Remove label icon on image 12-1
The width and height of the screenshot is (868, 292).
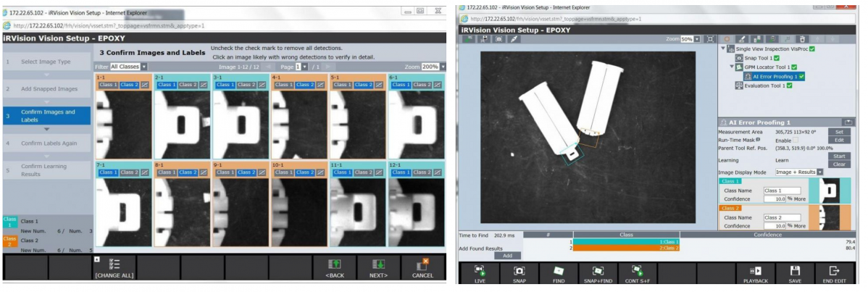[x=438, y=172]
